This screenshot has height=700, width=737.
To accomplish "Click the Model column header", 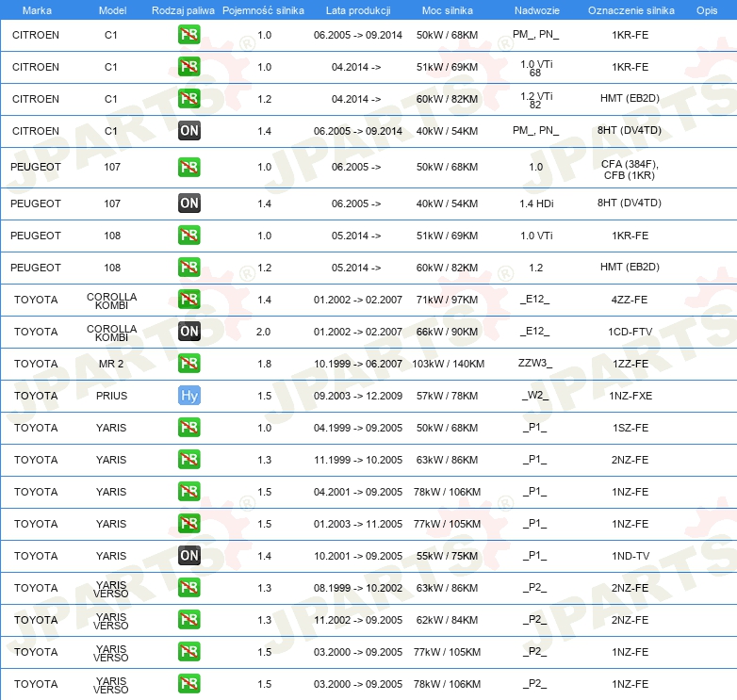I will pyautogui.click(x=112, y=10).
